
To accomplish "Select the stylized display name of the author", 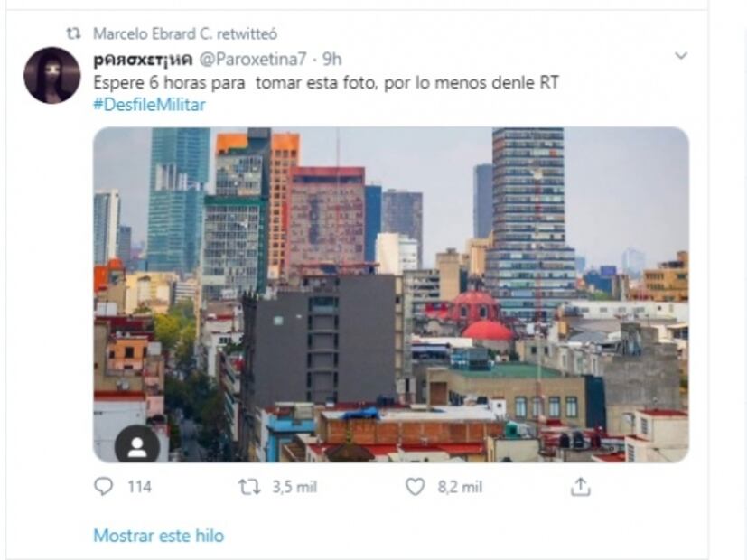I will 144,60.
